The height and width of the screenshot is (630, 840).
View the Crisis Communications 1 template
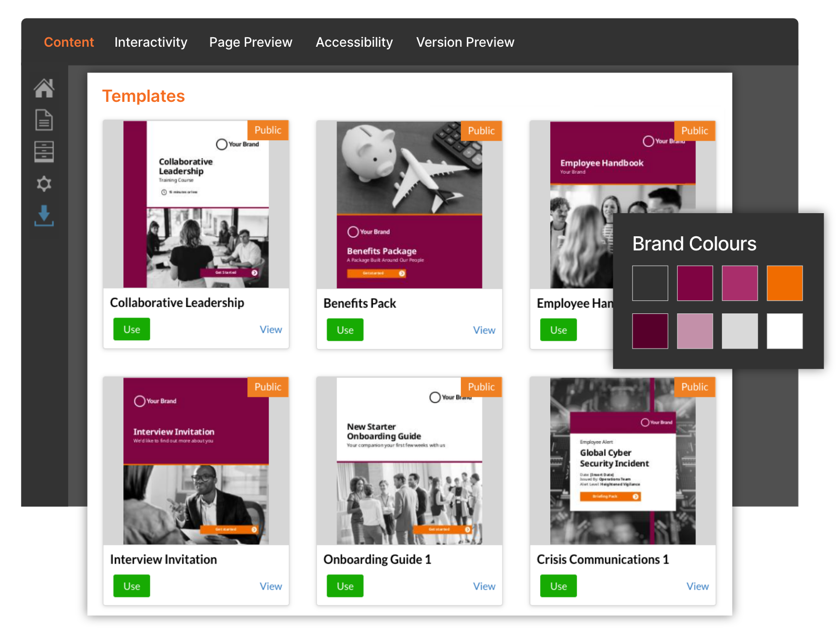point(698,586)
